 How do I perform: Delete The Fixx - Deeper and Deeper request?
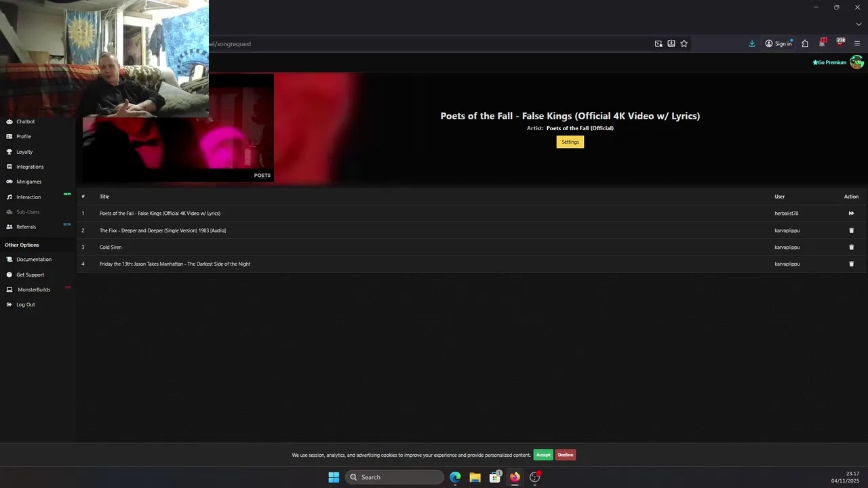852,230
